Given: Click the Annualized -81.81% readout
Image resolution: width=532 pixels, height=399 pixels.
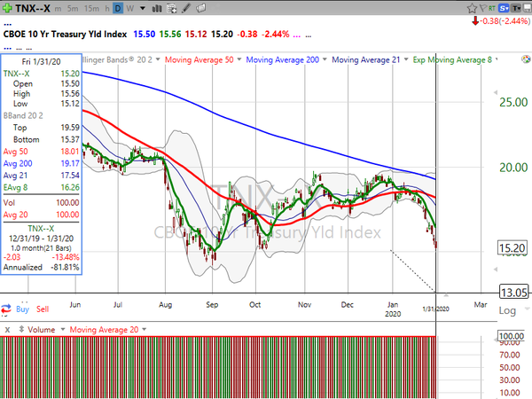Looking at the screenshot, I should tap(42, 268).
